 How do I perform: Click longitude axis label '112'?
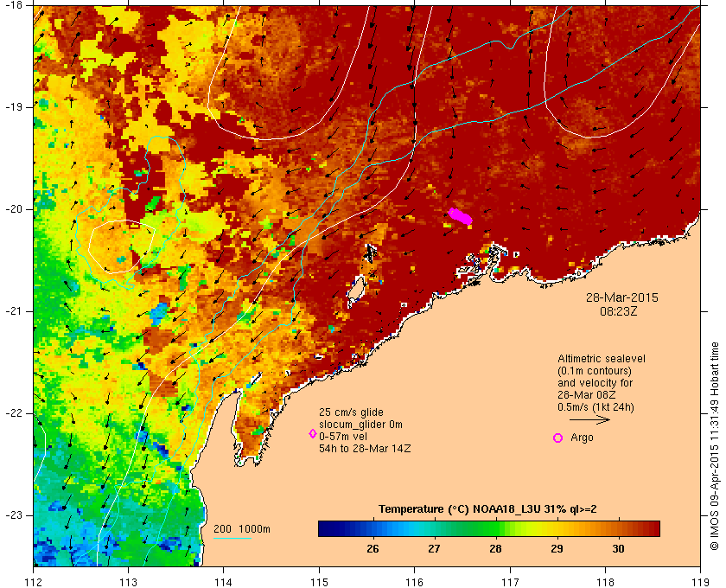click(34, 582)
